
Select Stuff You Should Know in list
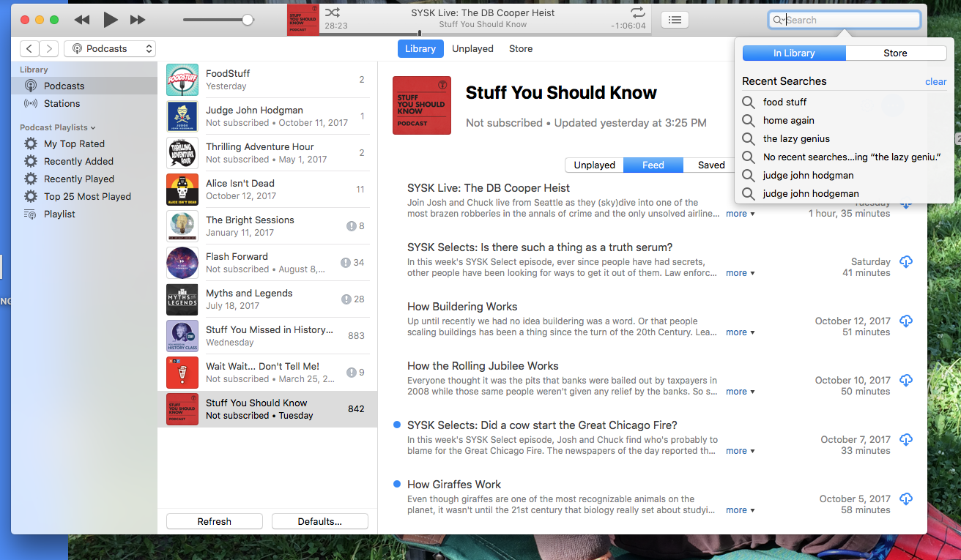pyautogui.click(x=267, y=409)
